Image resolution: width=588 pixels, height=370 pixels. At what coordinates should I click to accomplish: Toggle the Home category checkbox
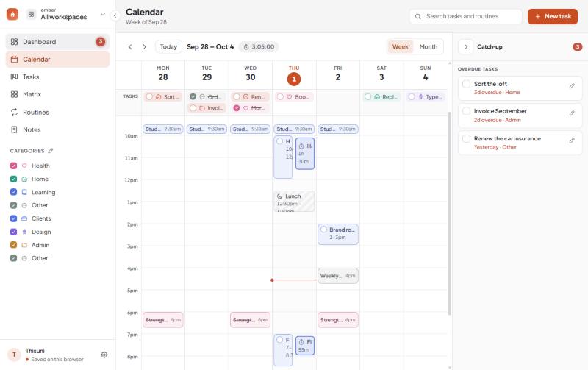click(x=13, y=179)
